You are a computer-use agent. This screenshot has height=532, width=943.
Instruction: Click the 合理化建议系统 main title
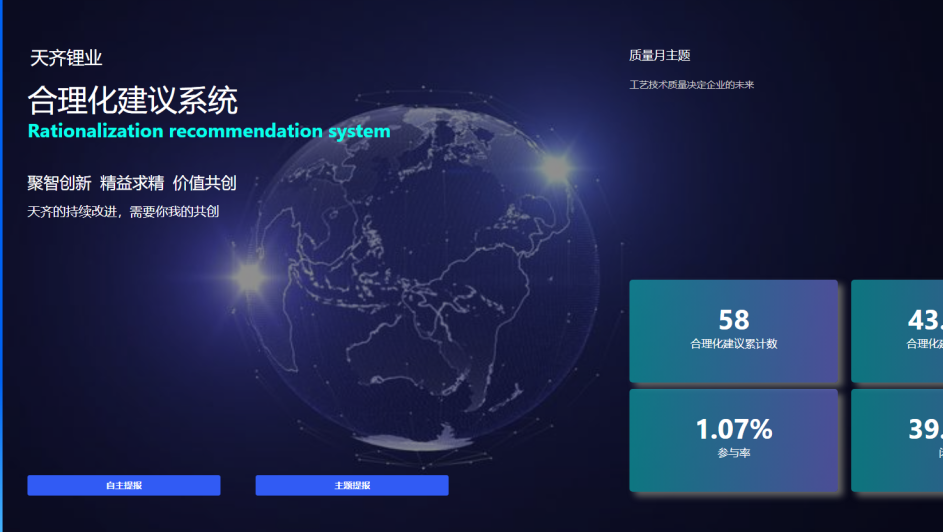pyautogui.click(x=133, y=100)
